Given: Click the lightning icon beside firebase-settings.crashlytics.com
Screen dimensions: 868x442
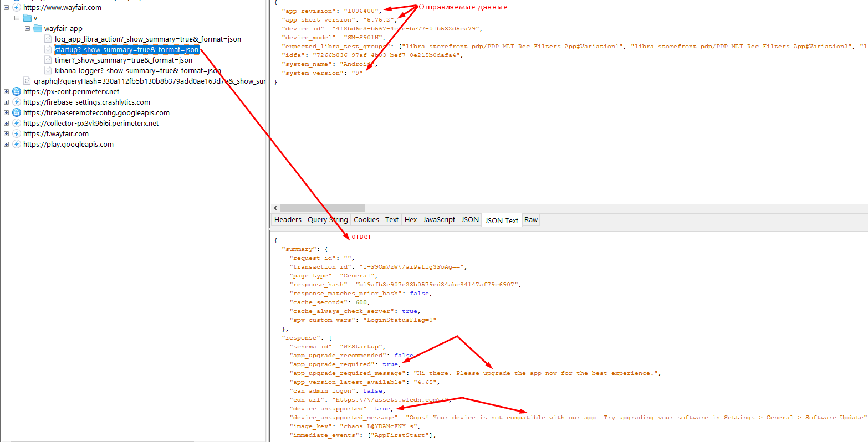Looking at the screenshot, I should coord(17,102).
